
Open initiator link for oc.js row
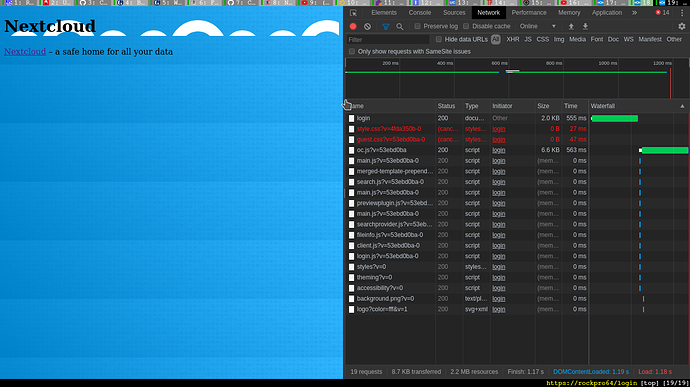499,150
